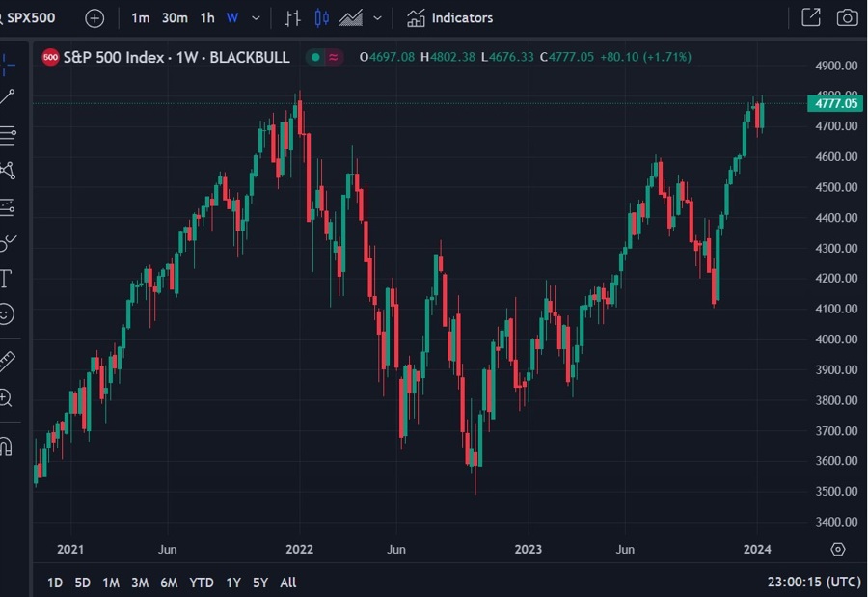Toggle the magnet mode
This screenshot has height=597, width=868.
pyautogui.click(x=7, y=447)
